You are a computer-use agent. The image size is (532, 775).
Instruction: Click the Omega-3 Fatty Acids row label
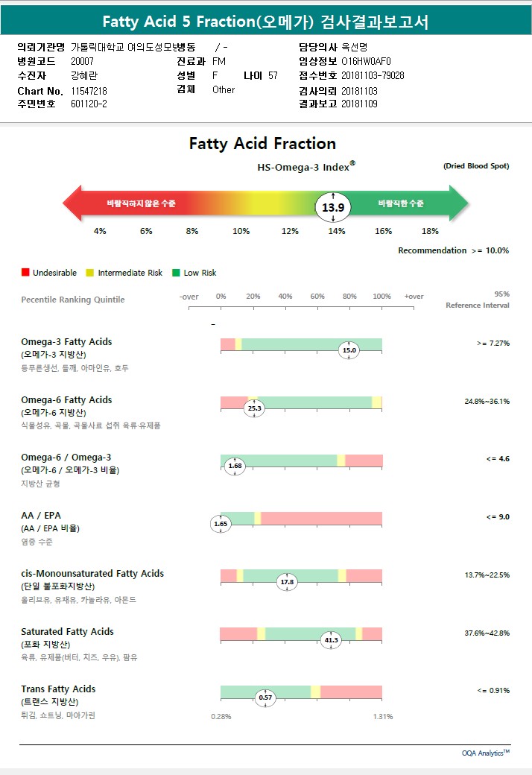[66, 342]
